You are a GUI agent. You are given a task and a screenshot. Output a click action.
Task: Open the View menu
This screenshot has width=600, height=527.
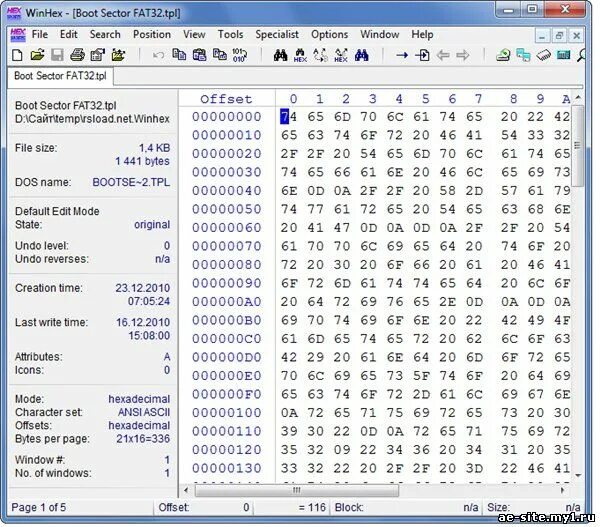pyautogui.click(x=194, y=34)
